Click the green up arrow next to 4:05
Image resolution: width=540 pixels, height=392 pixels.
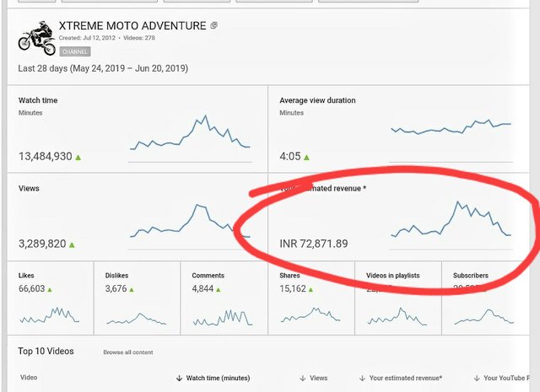306,158
